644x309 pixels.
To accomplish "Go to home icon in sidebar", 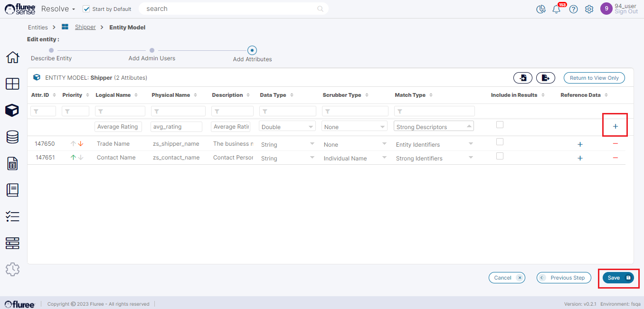I will 12,57.
